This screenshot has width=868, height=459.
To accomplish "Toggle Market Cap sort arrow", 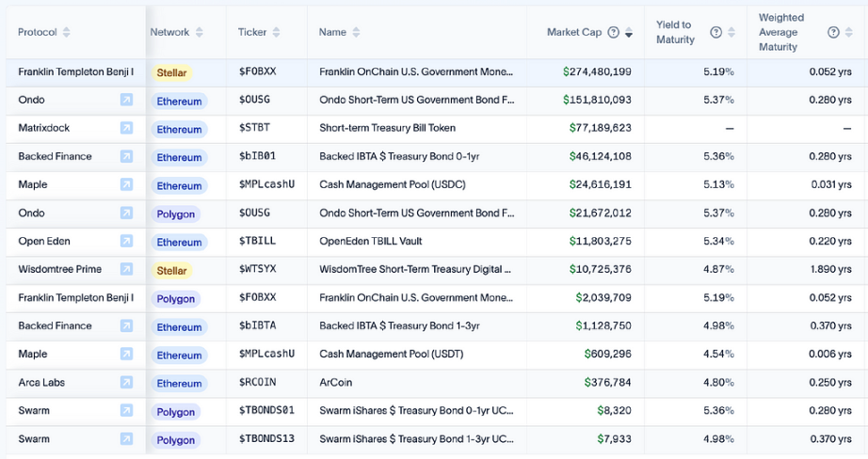I will (x=628, y=32).
